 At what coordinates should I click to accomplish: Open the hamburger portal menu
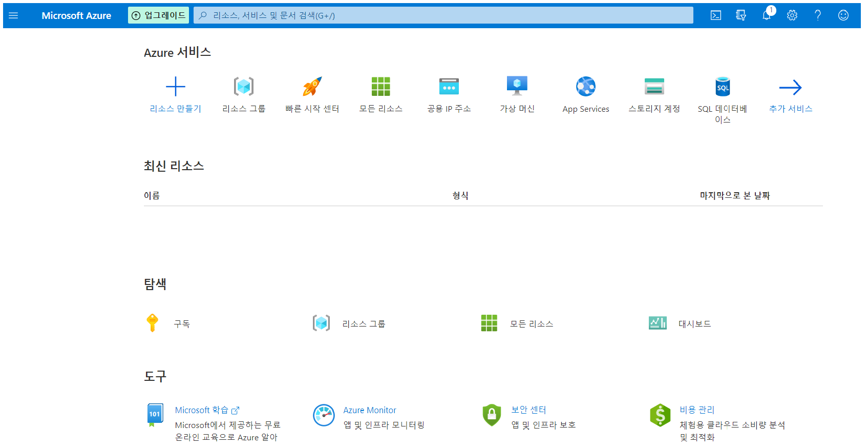(13, 15)
